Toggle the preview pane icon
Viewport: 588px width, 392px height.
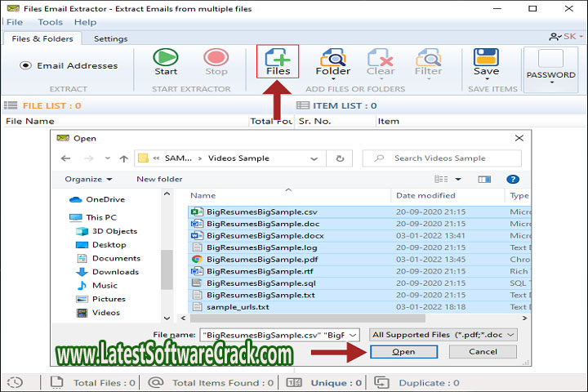pos(484,180)
